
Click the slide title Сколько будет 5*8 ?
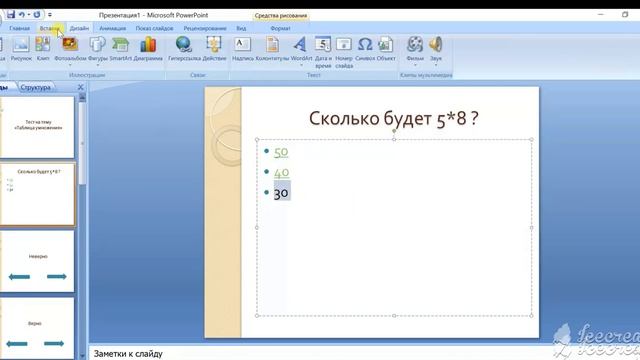[393, 119]
